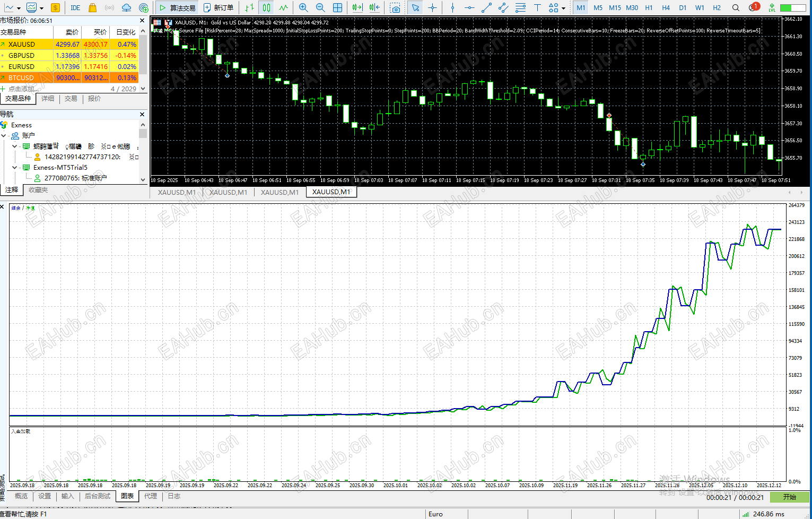Viewport: 812px width, 519px height.
Task: Click the green 开始 start button
Action: [790, 497]
